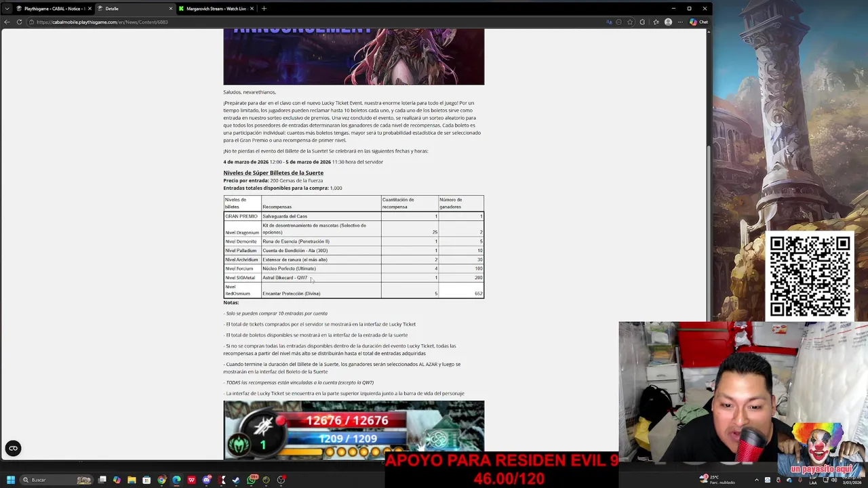Image resolution: width=868 pixels, height=488 pixels.
Task: Select the Runa de Esencia (Penetración II) cell
Action: pos(321,241)
